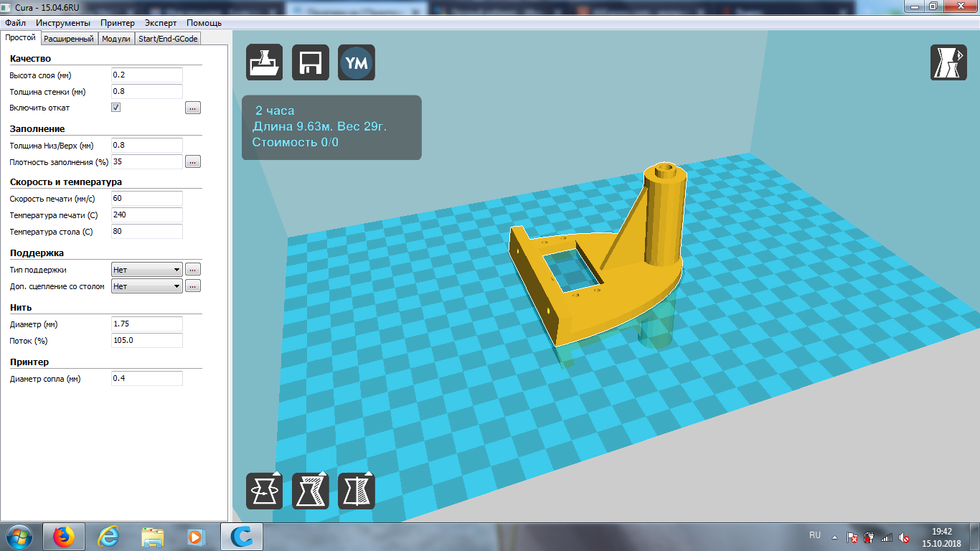Open the View mode icon top right

pyautogui.click(x=948, y=62)
